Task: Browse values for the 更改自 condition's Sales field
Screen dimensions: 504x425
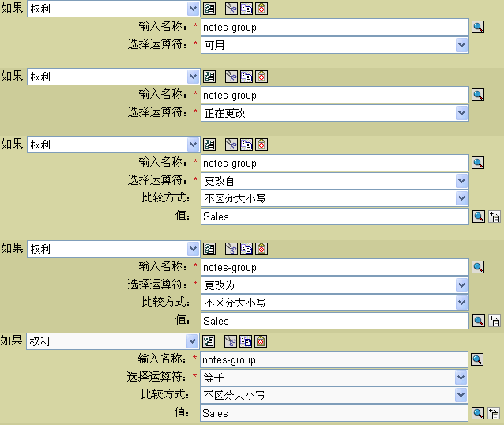Action: (x=478, y=216)
